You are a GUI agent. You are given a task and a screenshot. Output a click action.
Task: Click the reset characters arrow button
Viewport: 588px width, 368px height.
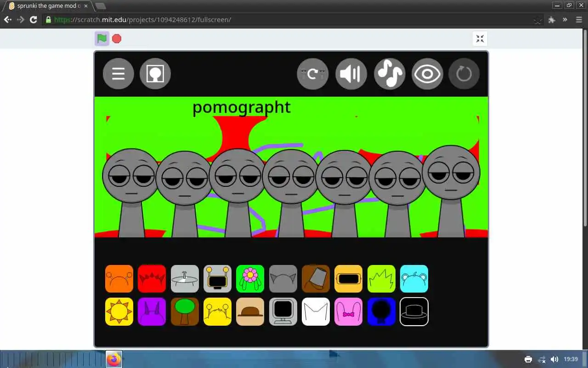(x=313, y=74)
